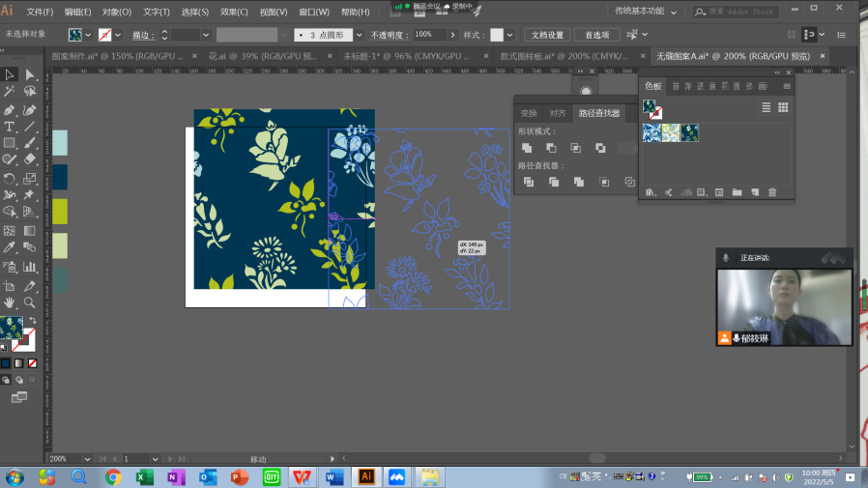Viewport: 868px width, 488px height.
Task: Open the Swatch Libraries menu icon
Action: point(651,192)
